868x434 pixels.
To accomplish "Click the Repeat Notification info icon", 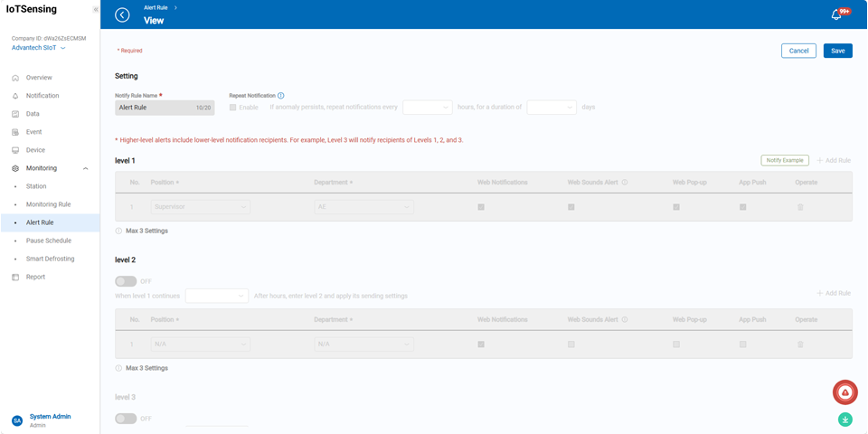I will pos(281,95).
